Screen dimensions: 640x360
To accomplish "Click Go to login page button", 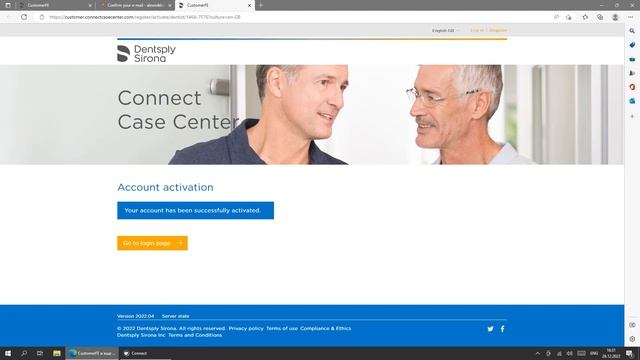I will point(152,243).
